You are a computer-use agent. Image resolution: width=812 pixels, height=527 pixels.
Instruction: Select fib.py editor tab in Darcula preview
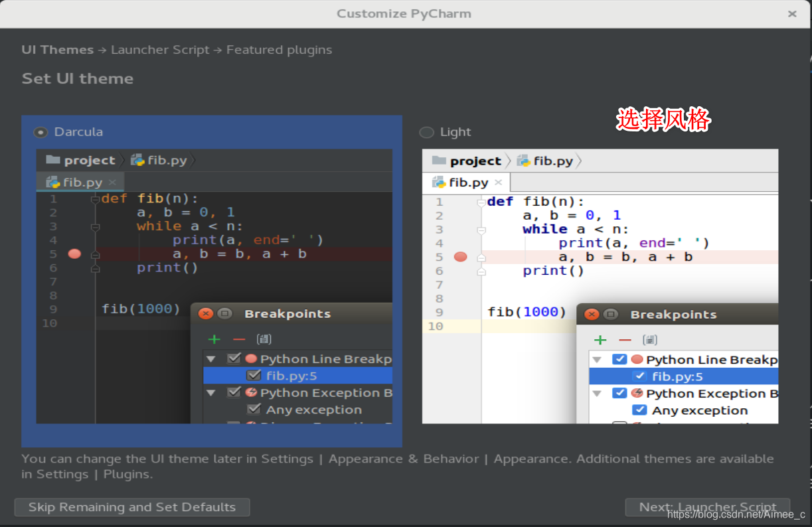coord(80,182)
